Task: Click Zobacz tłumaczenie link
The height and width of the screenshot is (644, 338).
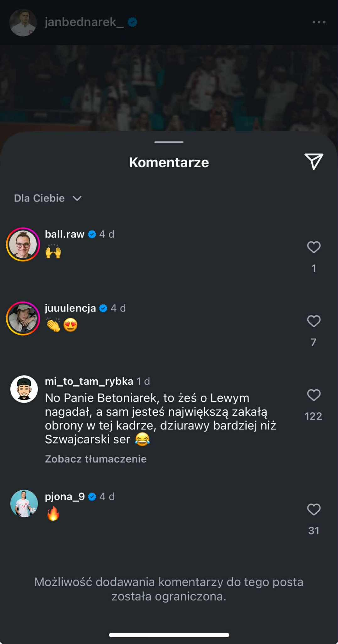Action: coord(96,459)
